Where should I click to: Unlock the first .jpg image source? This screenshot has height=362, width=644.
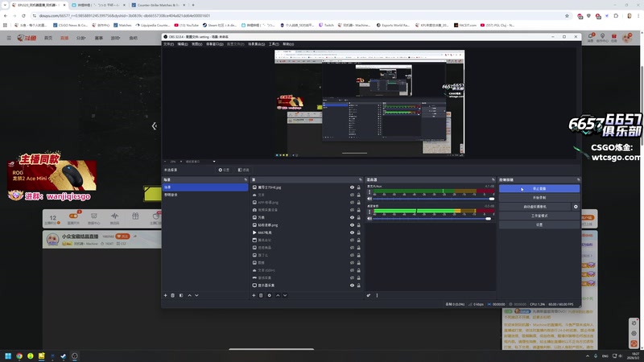coord(358,187)
